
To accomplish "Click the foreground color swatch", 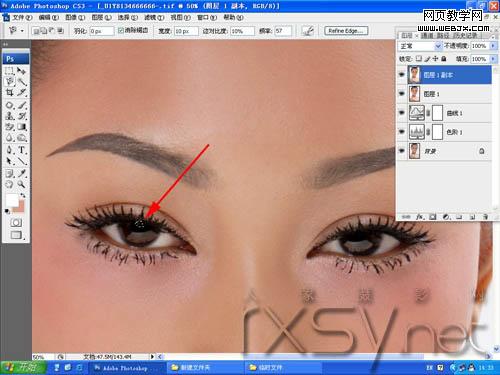I will coord(12,200).
